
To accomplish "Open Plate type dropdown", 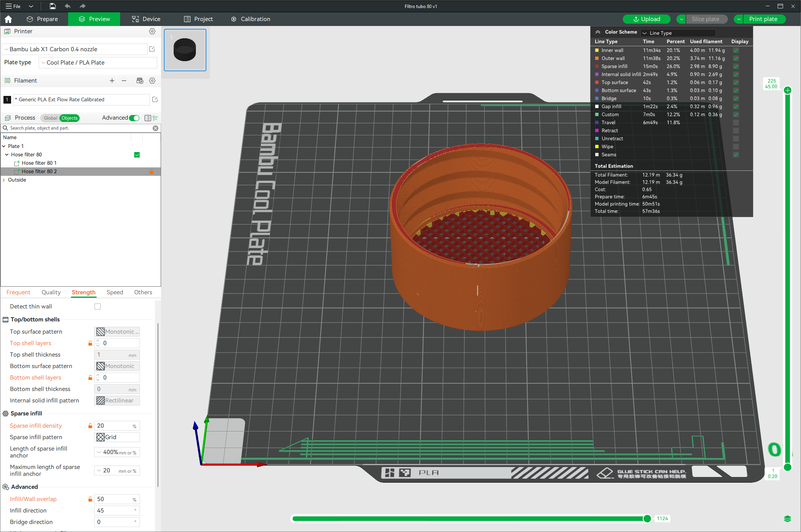I will [98, 63].
